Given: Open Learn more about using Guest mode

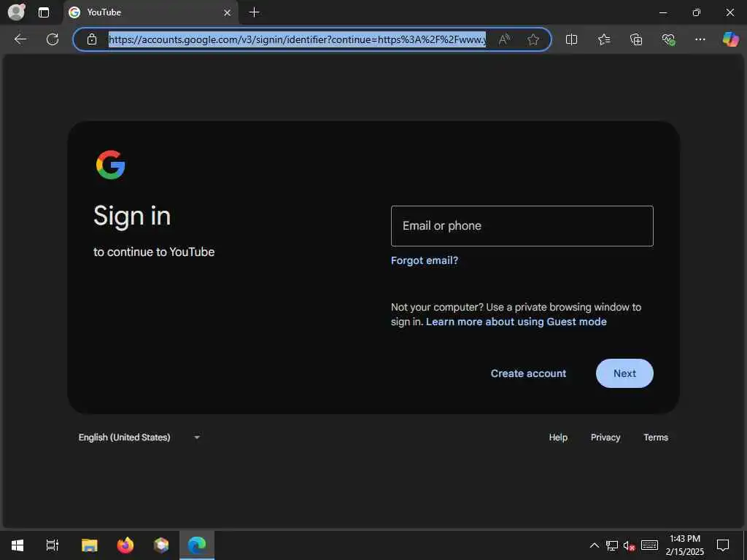Looking at the screenshot, I should [516, 322].
